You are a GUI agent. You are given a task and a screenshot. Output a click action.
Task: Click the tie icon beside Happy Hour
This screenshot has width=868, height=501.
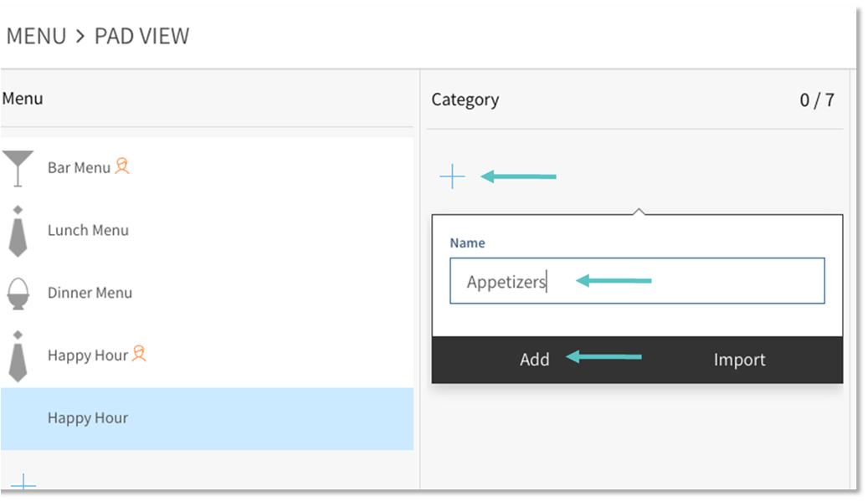point(18,356)
